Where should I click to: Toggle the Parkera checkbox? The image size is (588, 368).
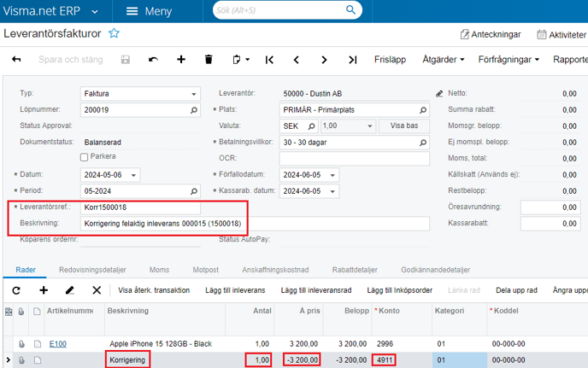pyautogui.click(x=84, y=157)
